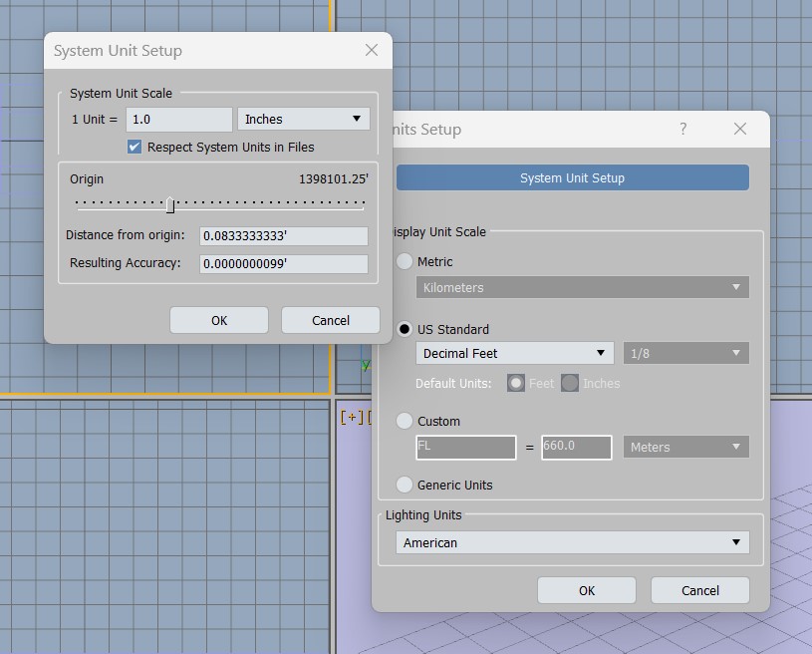The image size is (812, 654).
Task: Click the Origin slider handle
Action: pos(170,205)
